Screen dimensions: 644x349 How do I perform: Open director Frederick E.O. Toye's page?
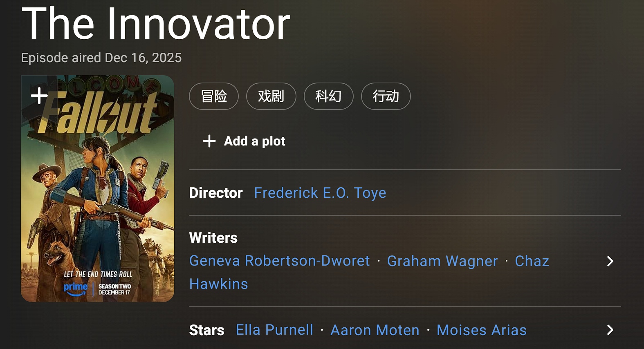click(x=320, y=193)
